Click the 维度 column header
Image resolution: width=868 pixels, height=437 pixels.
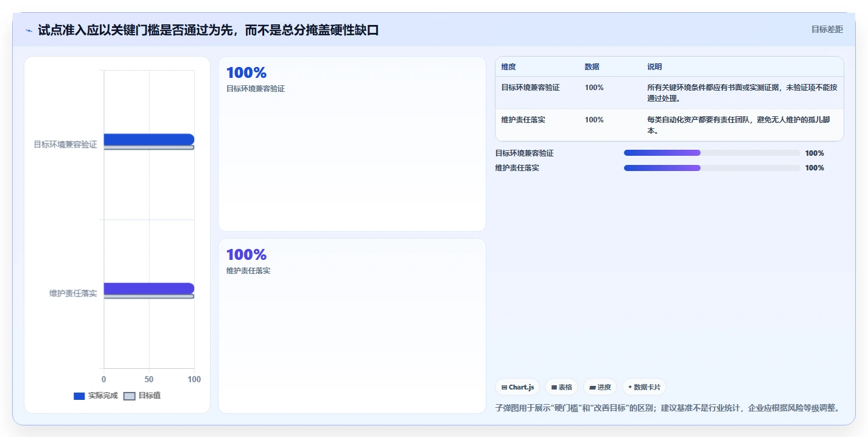pos(508,67)
